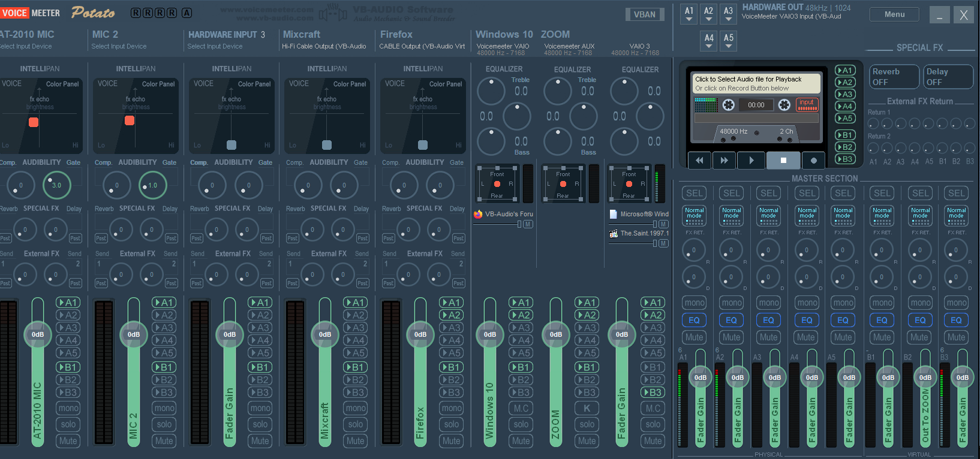Image resolution: width=980 pixels, height=459 pixels.
Task: Click the master A1 Fader Gain knob
Action: (701, 378)
